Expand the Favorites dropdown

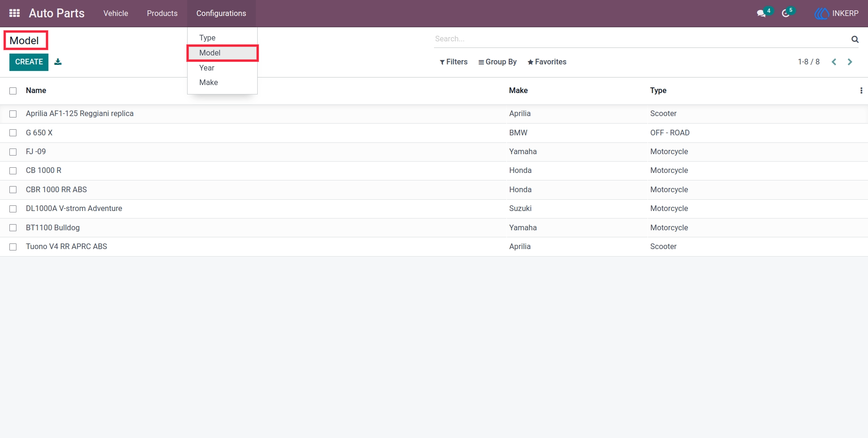point(547,62)
